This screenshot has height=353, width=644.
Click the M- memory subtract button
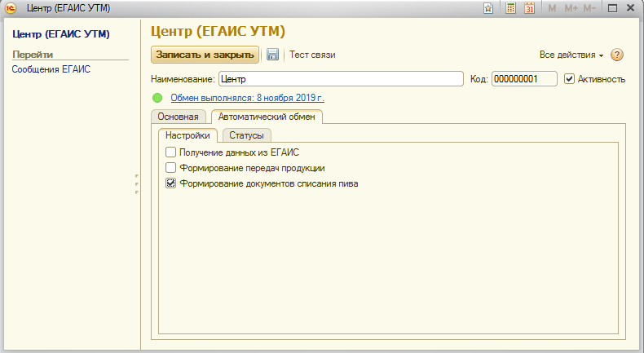point(589,8)
